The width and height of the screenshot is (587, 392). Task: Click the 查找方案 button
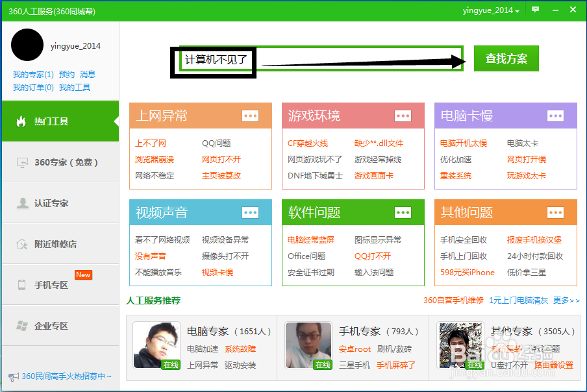pyautogui.click(x=506, y=58)
